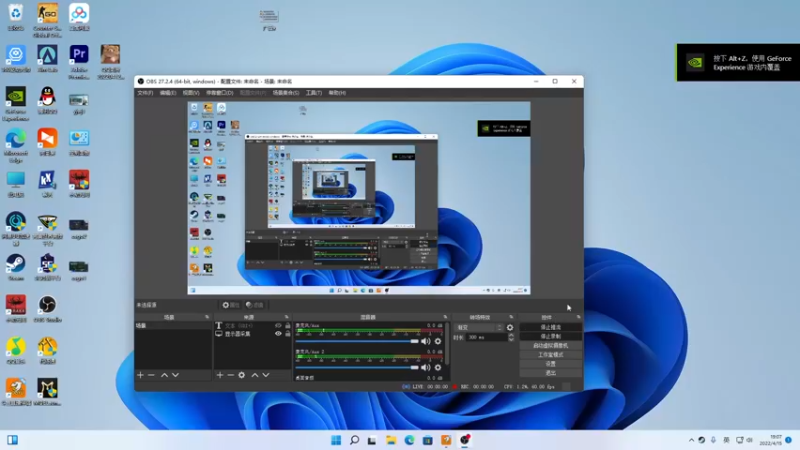Open the Docks (D) menu
800x450 pixels.
click(x=219, y=93)
